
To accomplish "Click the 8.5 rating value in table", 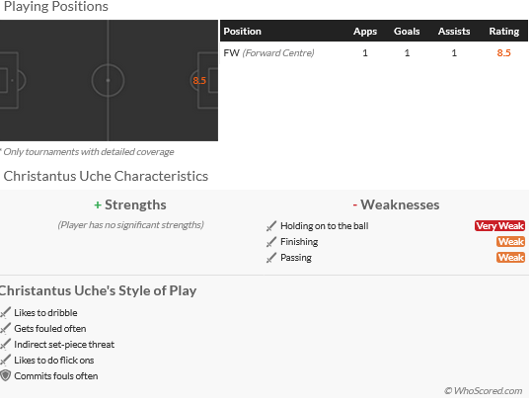I will 503,53.
